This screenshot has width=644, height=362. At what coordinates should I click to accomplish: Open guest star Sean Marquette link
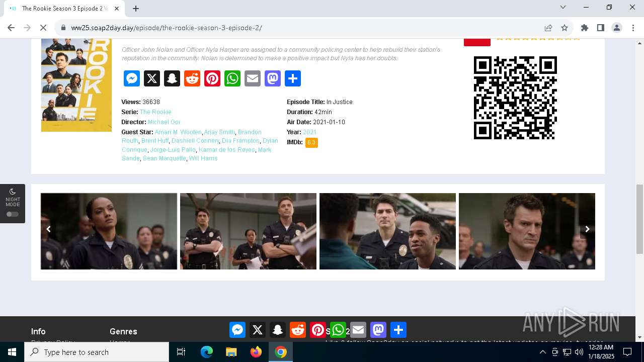[x=165, y=158]
